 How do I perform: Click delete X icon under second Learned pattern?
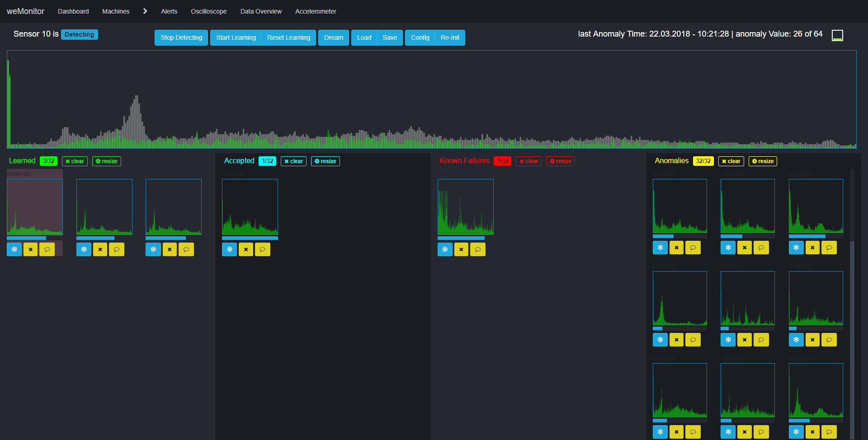coord(100,249)
